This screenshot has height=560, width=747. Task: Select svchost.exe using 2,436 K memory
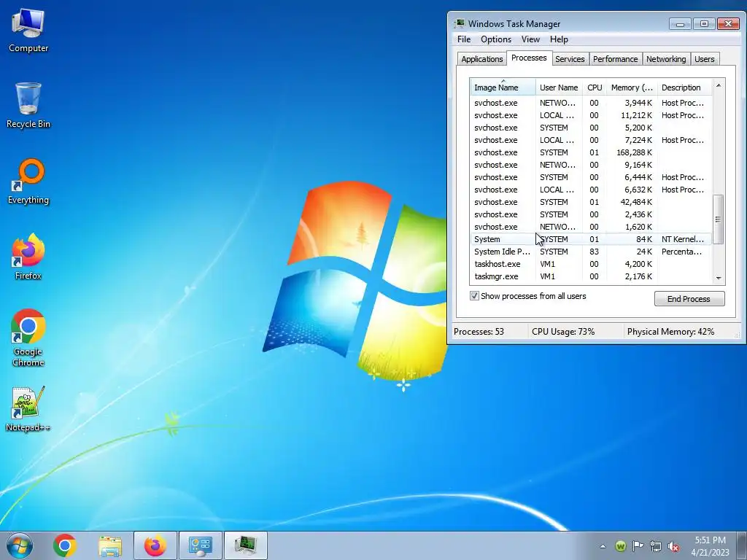click(591, 214)
